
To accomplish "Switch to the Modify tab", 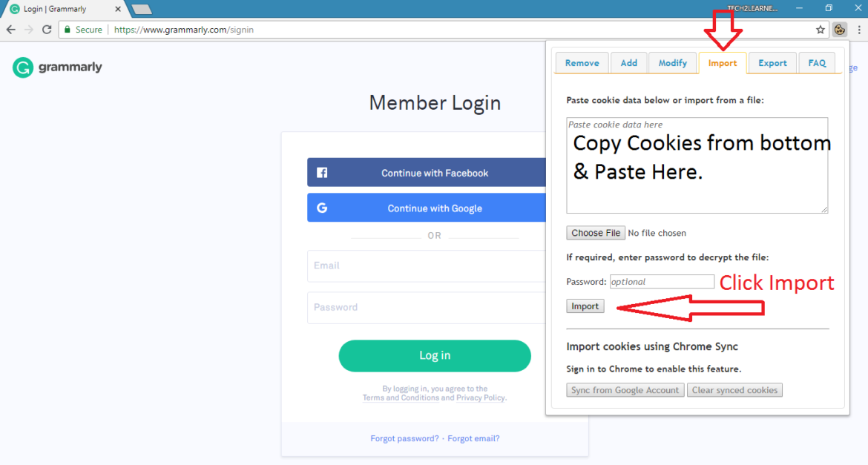I will (673, 63).
